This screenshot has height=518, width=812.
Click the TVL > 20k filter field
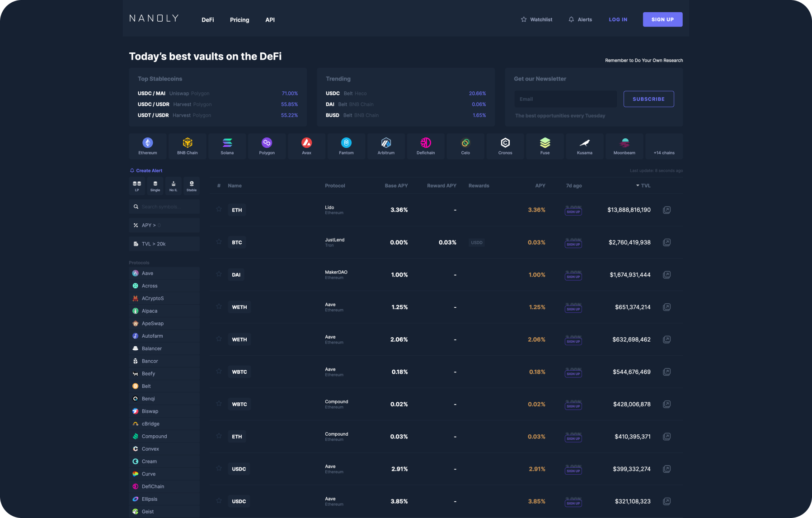tap(164, 244)
